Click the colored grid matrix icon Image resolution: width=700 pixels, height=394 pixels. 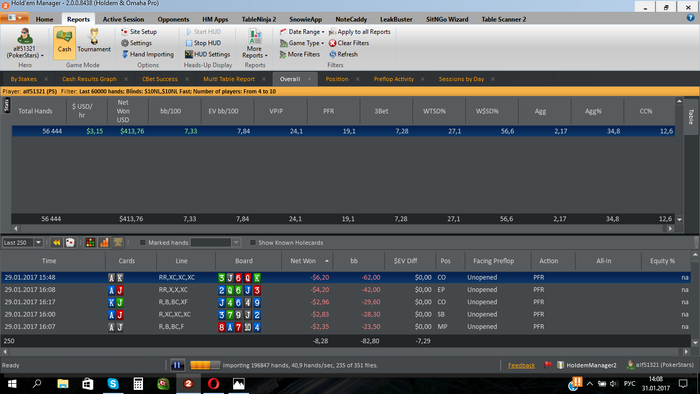(90, 242)
